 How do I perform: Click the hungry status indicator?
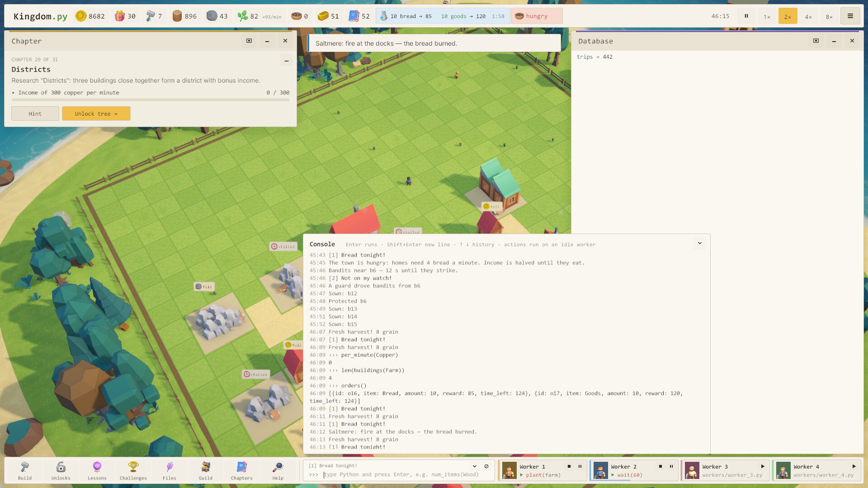click(x=537, y=16)
